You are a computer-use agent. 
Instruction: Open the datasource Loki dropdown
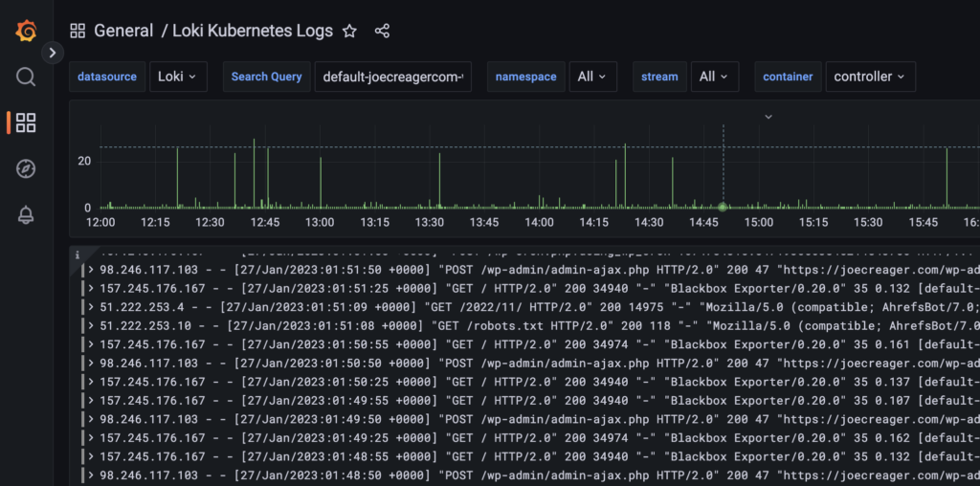(178, 77)
